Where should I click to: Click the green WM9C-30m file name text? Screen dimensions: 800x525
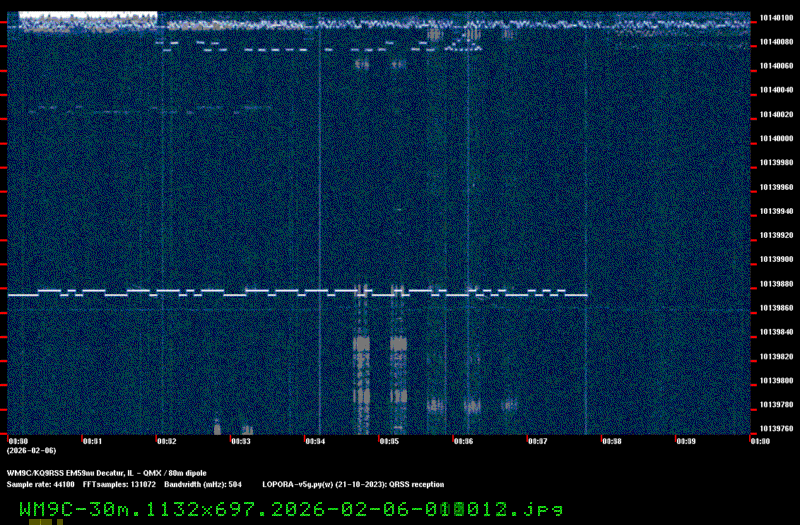291,509
